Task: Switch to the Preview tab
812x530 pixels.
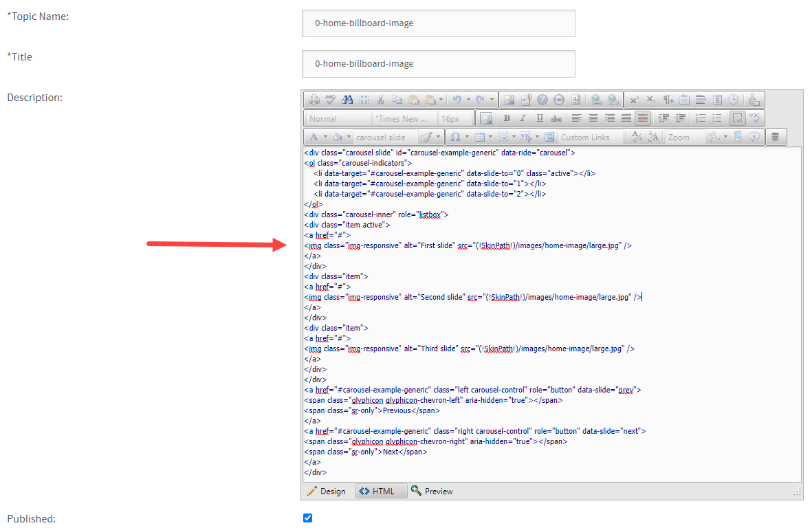Action: (x=432, y=491)
